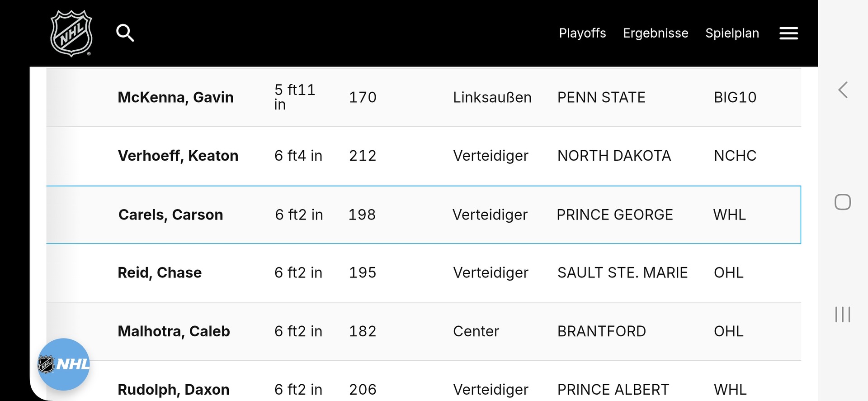Open the Spielplan menu item
868x401 pixels.
pyautogui.click(x=732, y=33)
